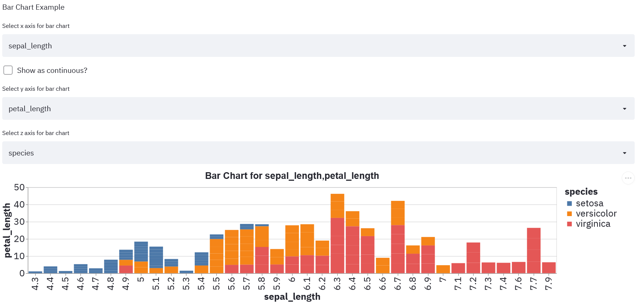The height and width of the screenshot is (302, 644).
Task: Select the virginica legend label
Action: click(x=593, y=224)
